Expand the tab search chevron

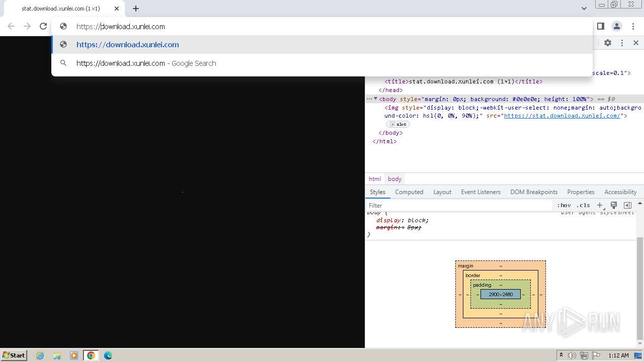pos(584,9)
